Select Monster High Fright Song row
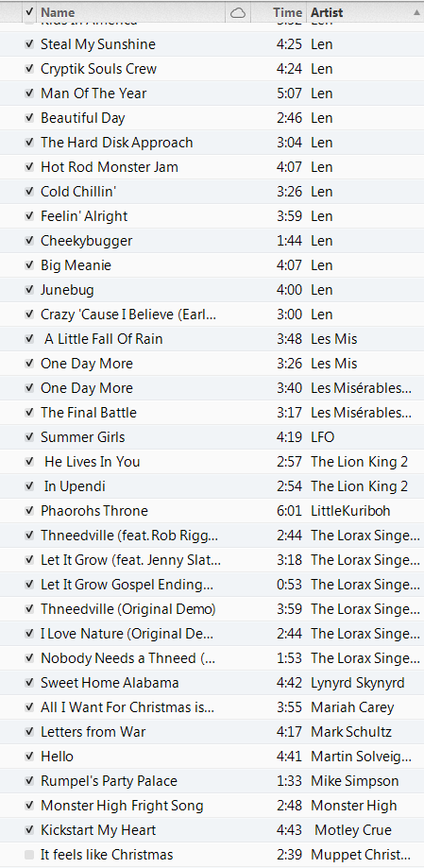This screenshot has width=424, height=868. [212, 806]
